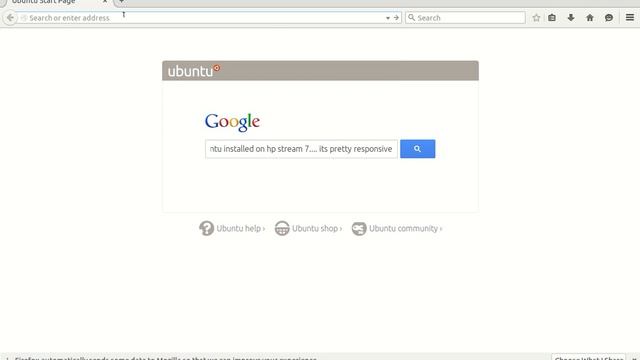Click inside the Google search text box

pyautogui.click(x=301, y=149)
